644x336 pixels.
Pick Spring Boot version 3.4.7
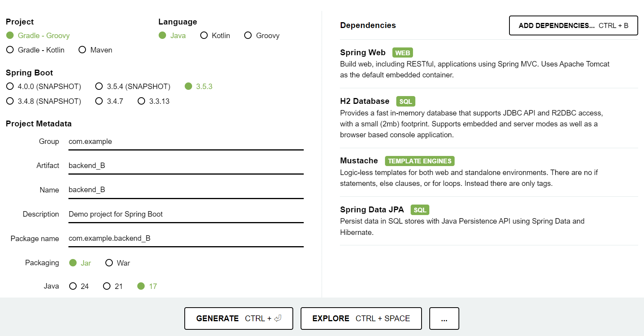click(109, 101)
